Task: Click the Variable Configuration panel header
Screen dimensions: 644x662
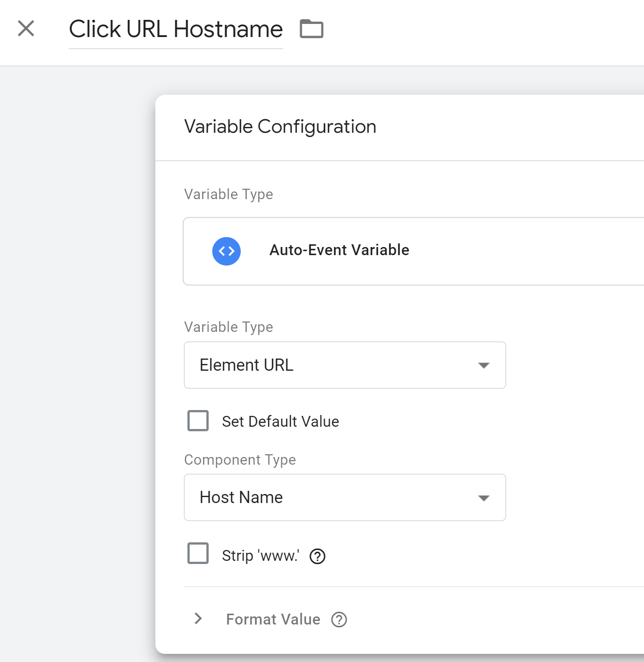Action: coord(280,127)
